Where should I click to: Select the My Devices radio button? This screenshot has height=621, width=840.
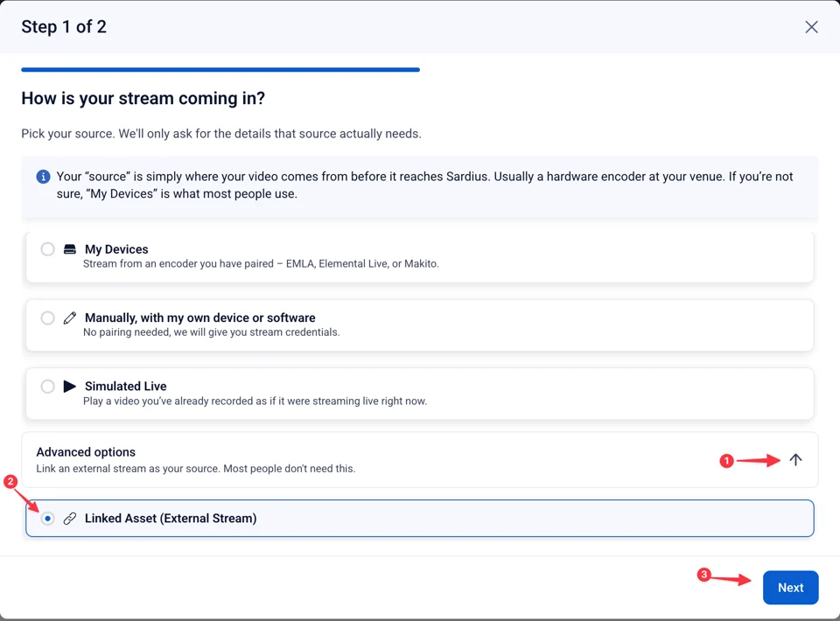pyautogui.click(x=47, y=249)
